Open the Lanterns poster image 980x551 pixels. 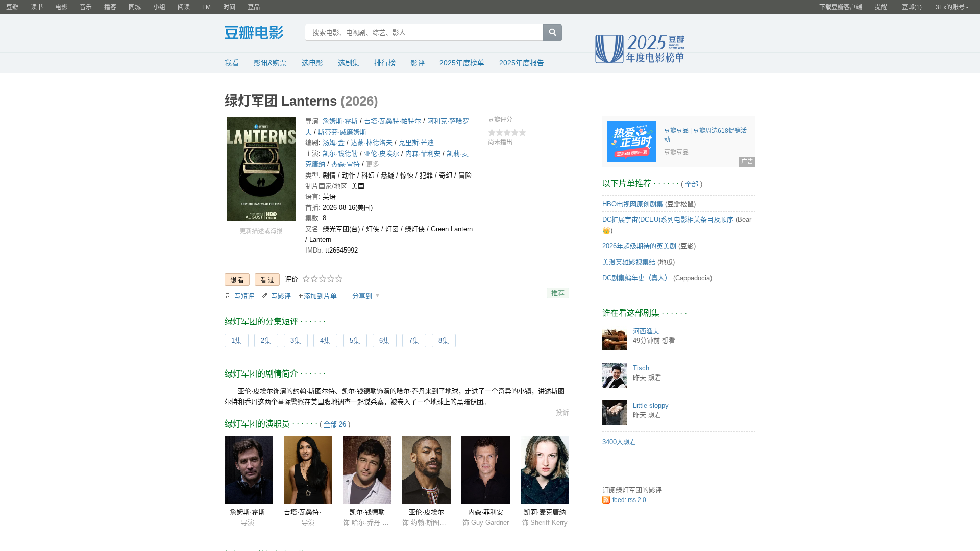coord(261,169)
